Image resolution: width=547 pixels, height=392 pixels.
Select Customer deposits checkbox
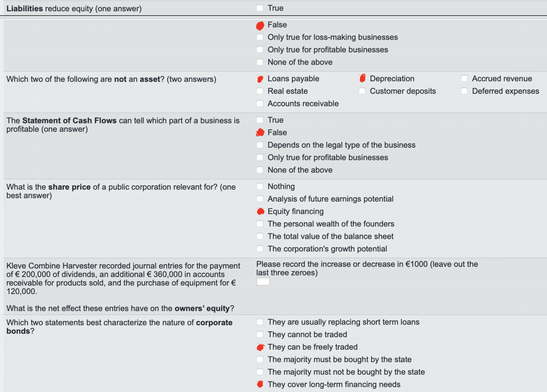coord(362,91)
